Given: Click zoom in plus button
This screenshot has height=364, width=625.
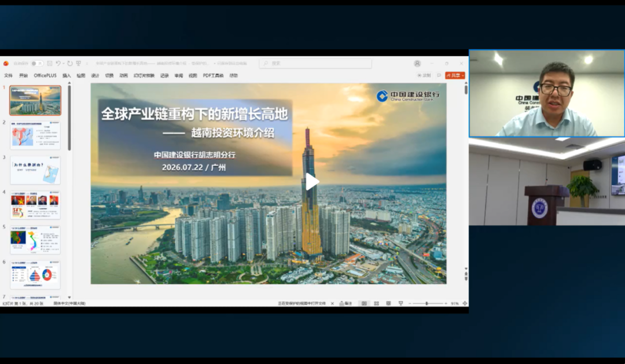Looking at the screenshot, I should 446,303.
